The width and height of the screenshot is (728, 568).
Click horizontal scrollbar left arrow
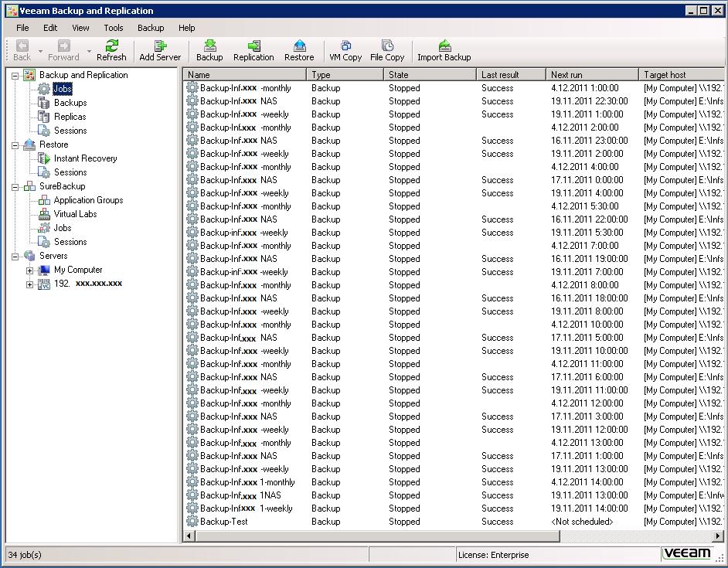189,536
